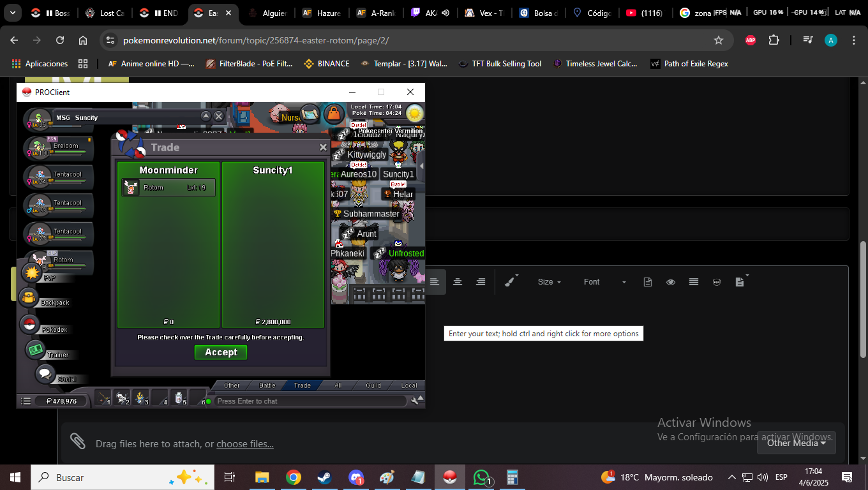
Task: Click the choose files link
Action: (245, 444)
